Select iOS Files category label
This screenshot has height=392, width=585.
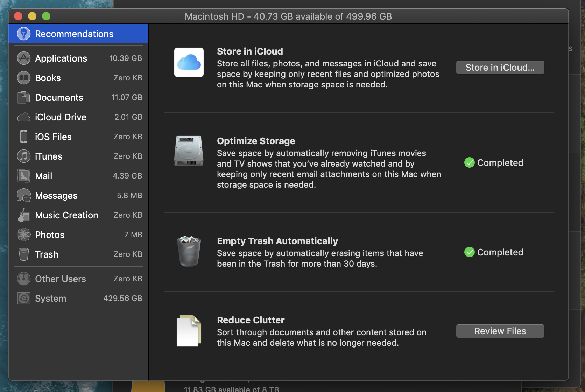click(53, 137)
